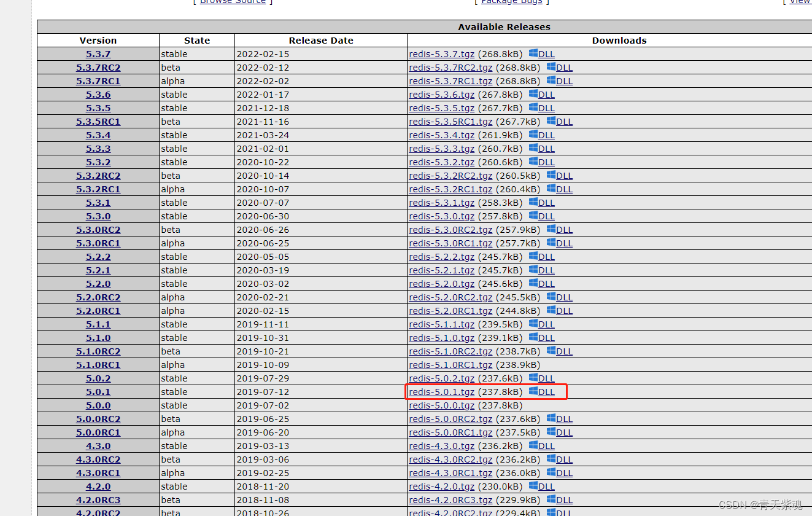Click the Windows DLL icon in the 5.3.4 row
This screenshot has height=516, width=812.
click(533, 135)
